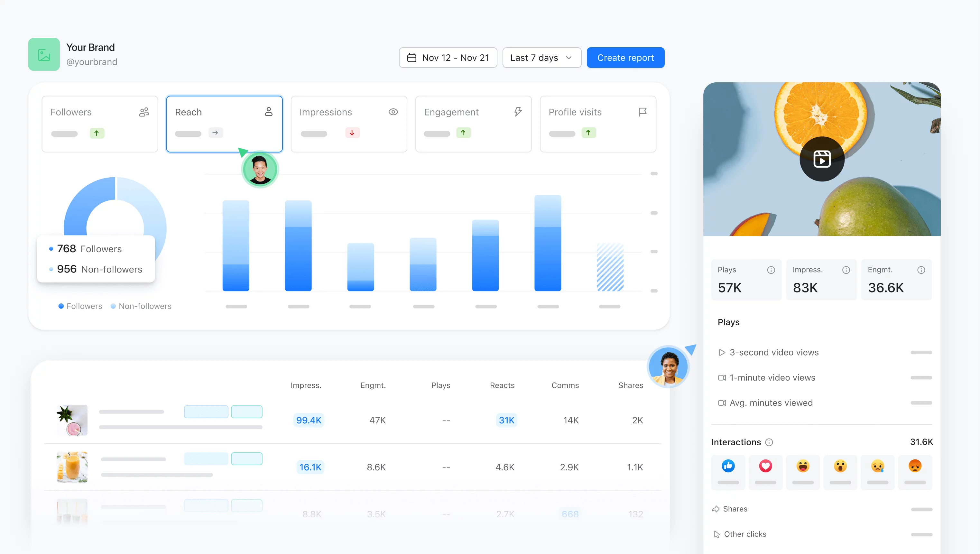Click the Impressions eye icon
980x554 pixels.
pos(393,110)
